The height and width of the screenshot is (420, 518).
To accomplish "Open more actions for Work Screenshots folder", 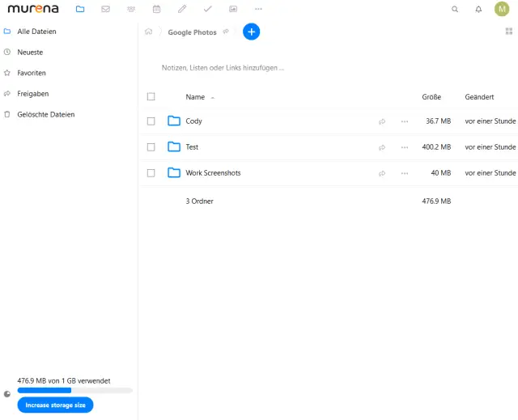I will [x=405, y=173].
